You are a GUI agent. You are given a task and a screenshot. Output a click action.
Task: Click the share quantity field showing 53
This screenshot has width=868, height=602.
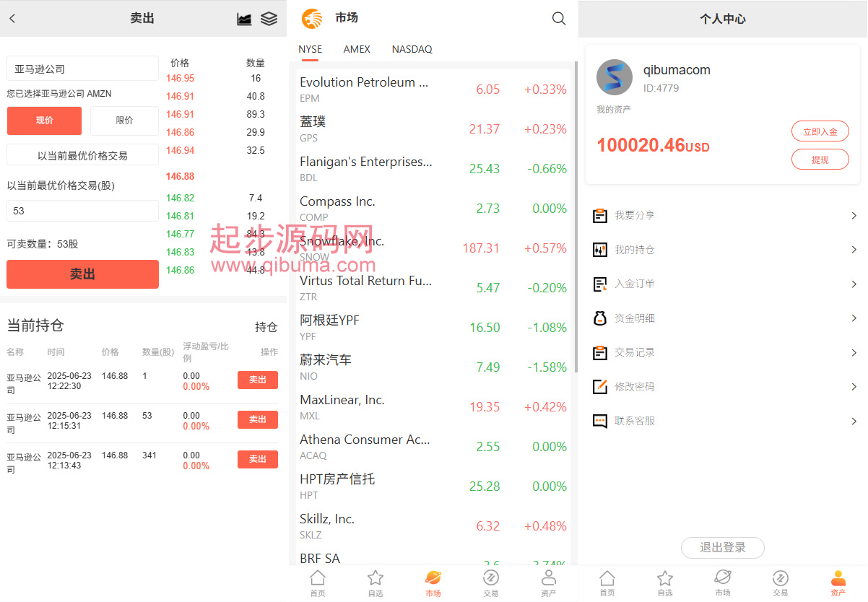tap(82, 211)
